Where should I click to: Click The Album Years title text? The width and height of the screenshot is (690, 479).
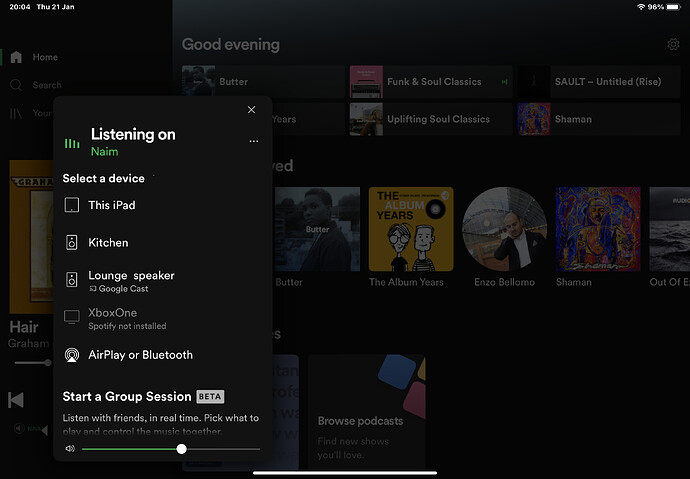406,282
